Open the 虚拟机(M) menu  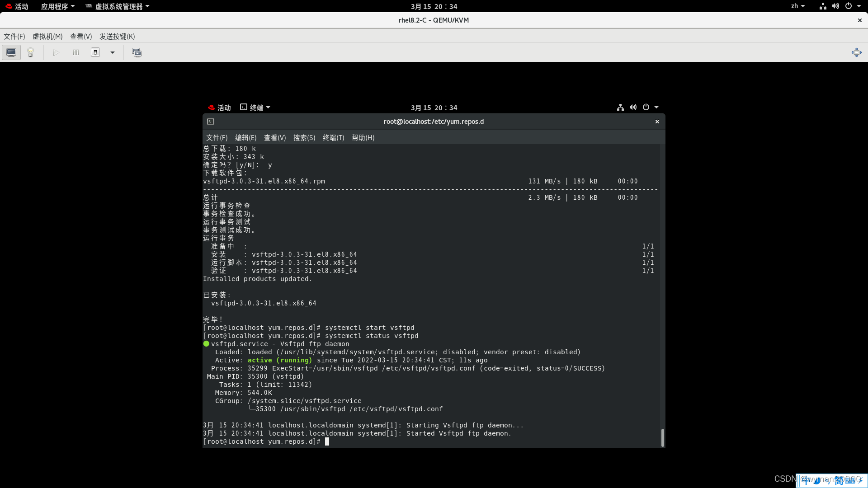(47, 36)
